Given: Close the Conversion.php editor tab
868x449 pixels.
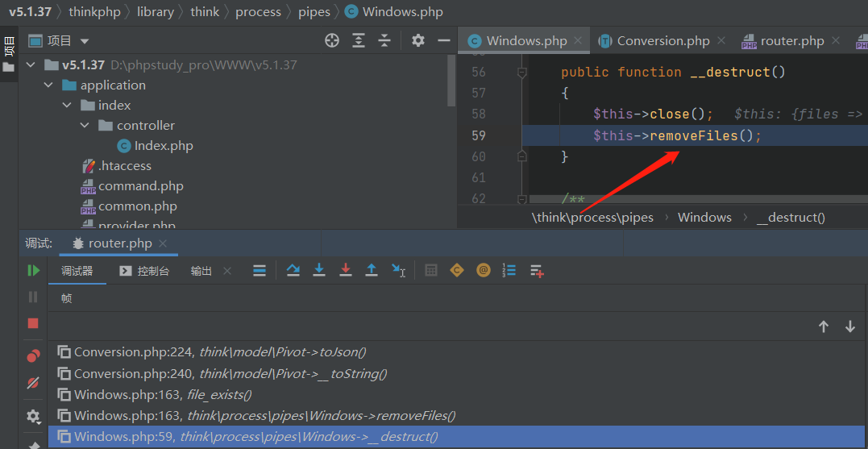Looking at the screenshot, I should [721, 39].
